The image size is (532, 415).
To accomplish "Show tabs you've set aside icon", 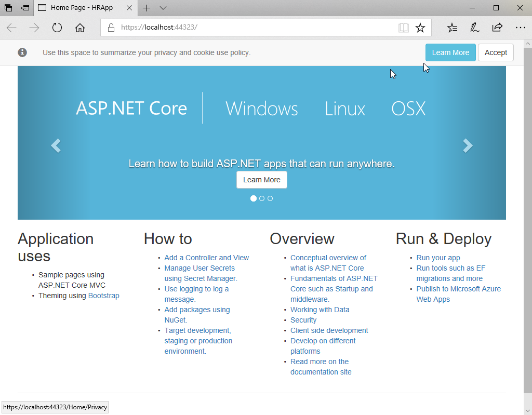I will (x=8, y=8).
